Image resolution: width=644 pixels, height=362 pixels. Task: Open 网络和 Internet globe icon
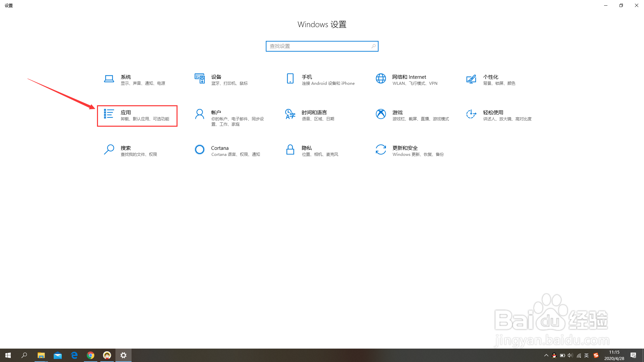pos(381,78)
